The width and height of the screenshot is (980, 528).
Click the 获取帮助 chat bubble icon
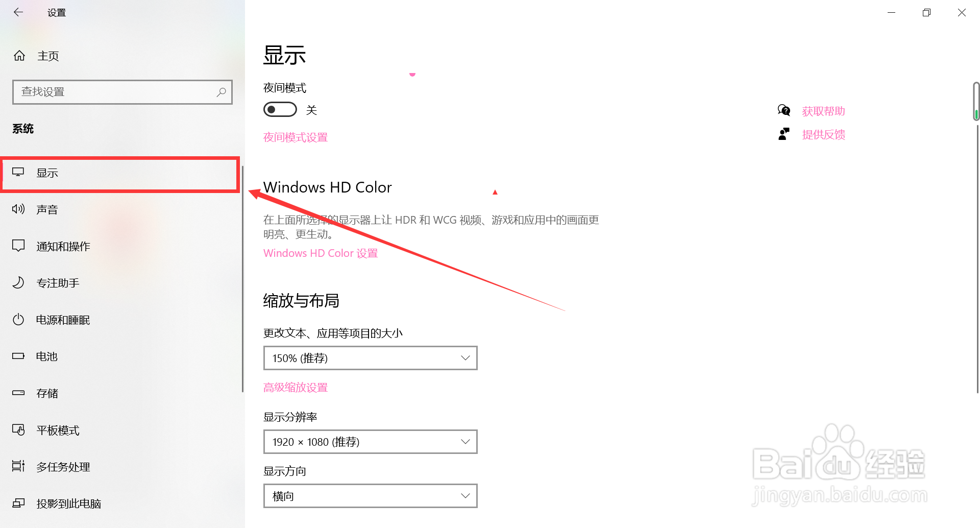[784, 110]
